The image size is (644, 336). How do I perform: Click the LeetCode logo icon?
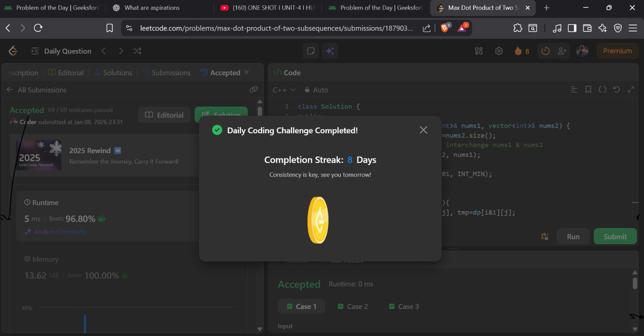click(x=13, y=51)
